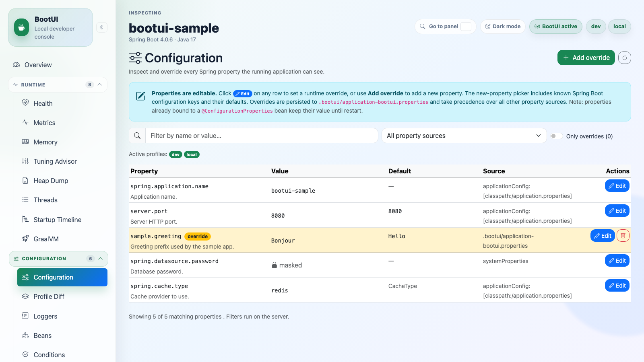Click the CacheType default value
Image resolution: width=644 pixels, height=362 pixels.
pos(402,286)
